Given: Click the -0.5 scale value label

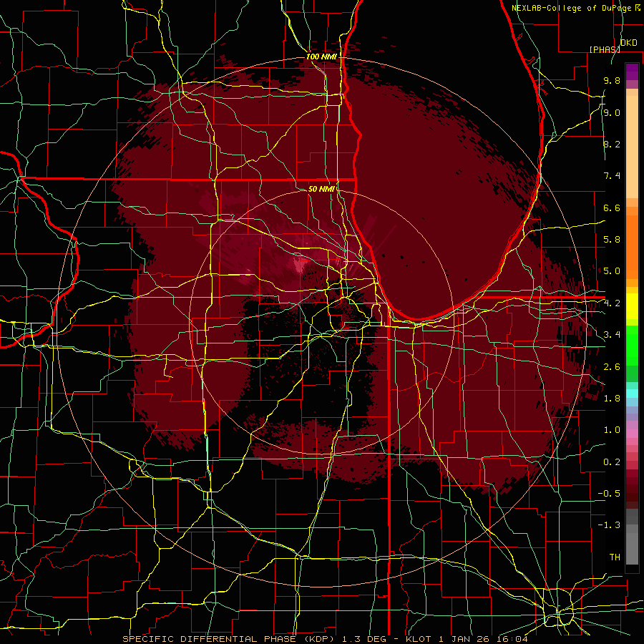Looking at the screenshot, I should point(609,494).
